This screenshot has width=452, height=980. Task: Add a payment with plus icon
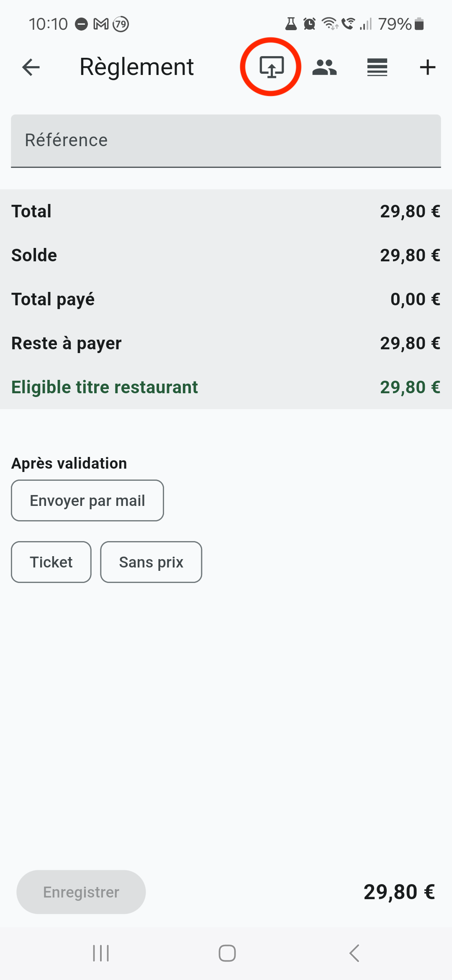(x=427, y=67)
